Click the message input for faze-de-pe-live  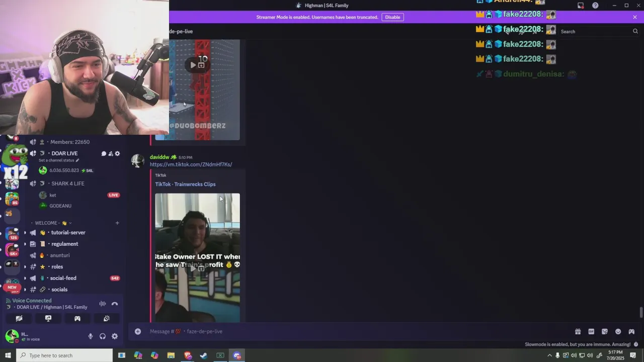(352, 331)
